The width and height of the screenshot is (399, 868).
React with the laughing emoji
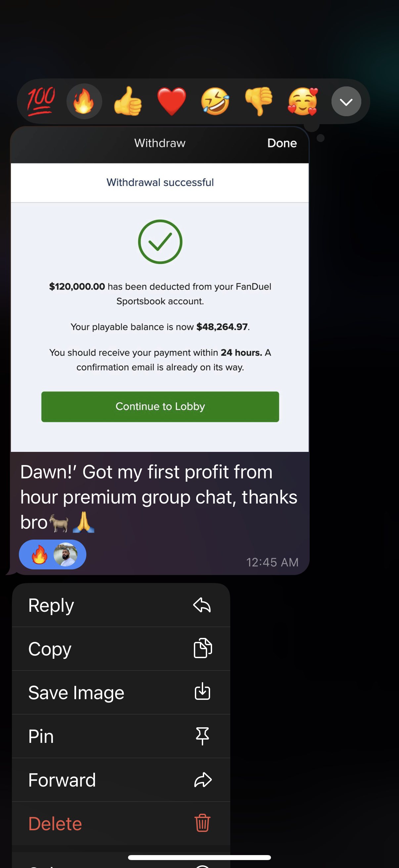click(x=215, y=101)
